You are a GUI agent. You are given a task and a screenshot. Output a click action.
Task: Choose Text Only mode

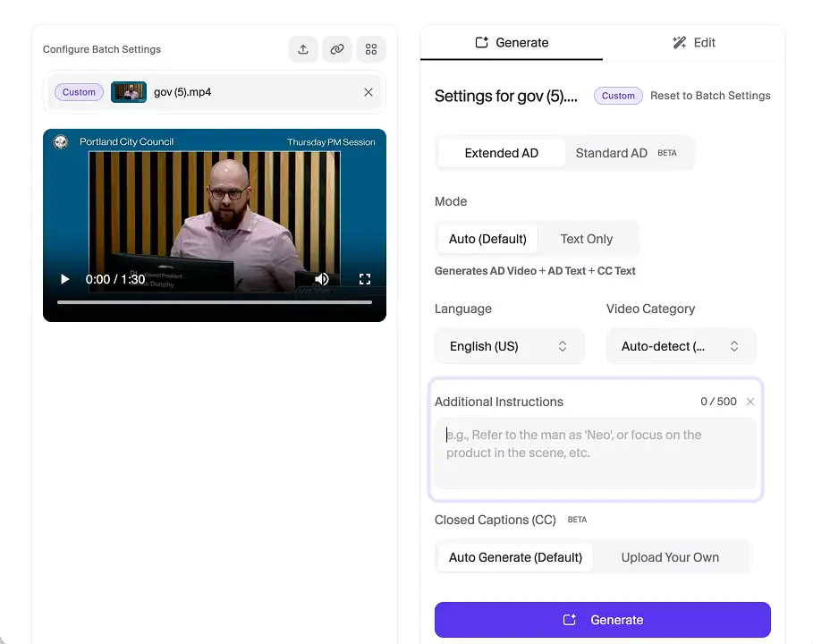(586, 239)
